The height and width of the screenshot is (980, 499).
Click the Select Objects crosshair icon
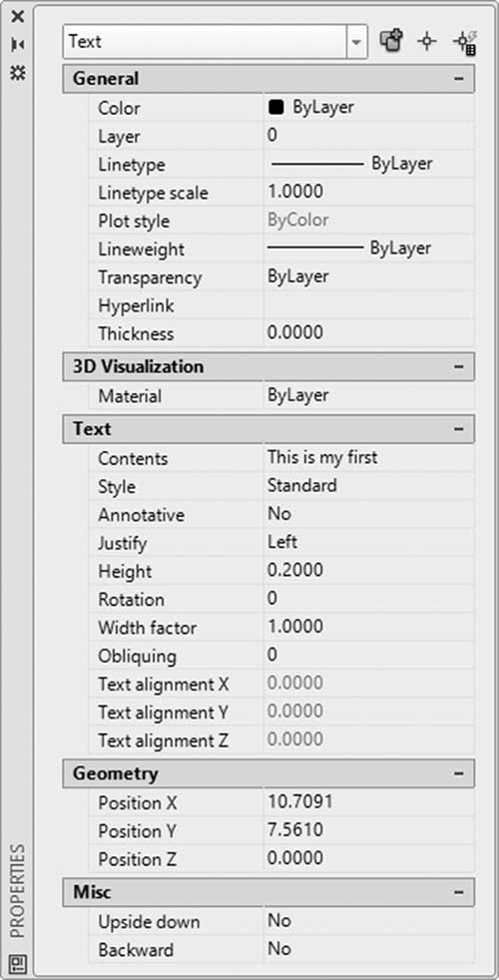click(x=427, y=43)
